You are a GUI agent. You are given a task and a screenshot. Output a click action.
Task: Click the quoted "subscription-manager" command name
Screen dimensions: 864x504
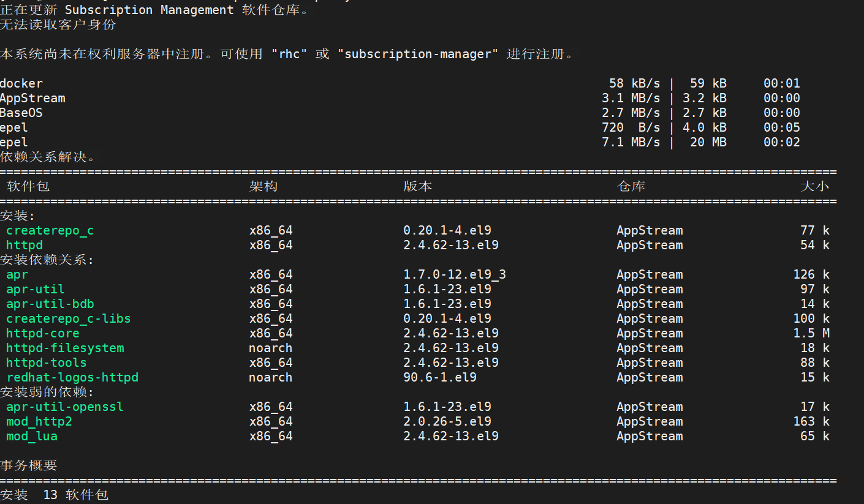[x=418, y=55]
